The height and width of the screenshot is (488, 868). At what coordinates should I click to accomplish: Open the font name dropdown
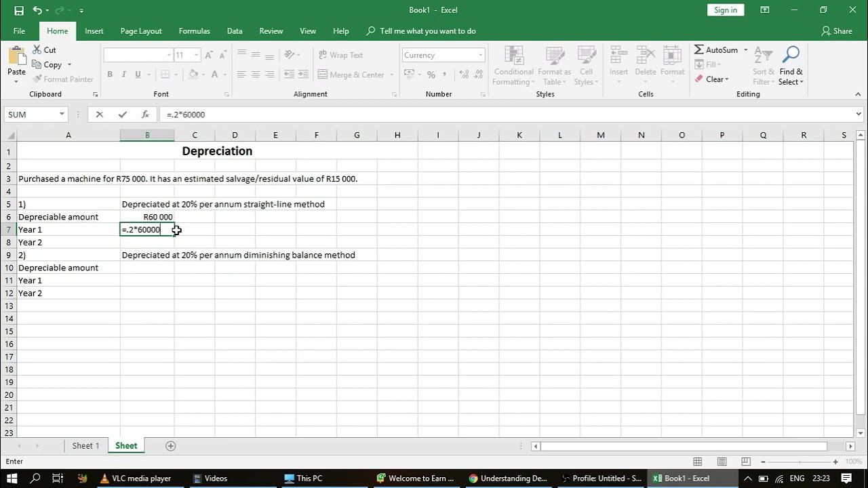[x=169, y=55]
